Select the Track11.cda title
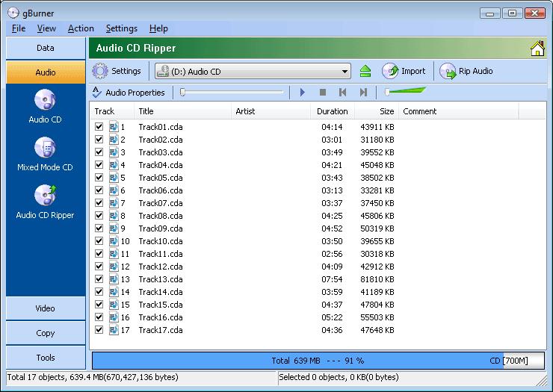This screenshot has height=392, width=553. (161, 254)
